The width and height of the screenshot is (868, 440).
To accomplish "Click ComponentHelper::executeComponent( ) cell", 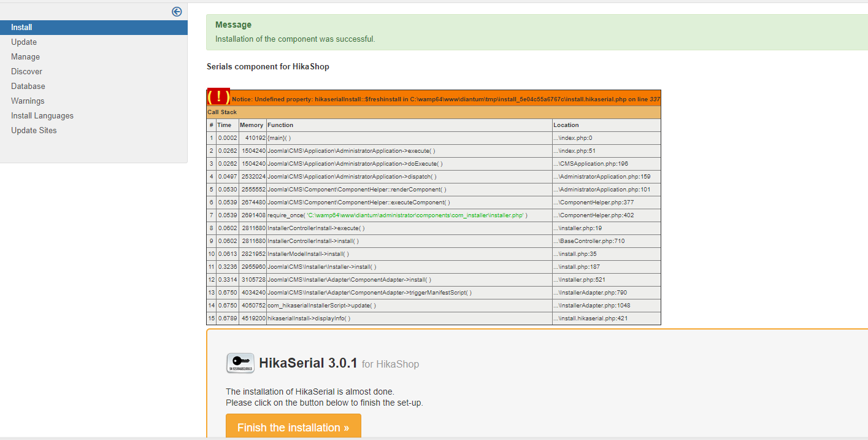I will (409, 203).
